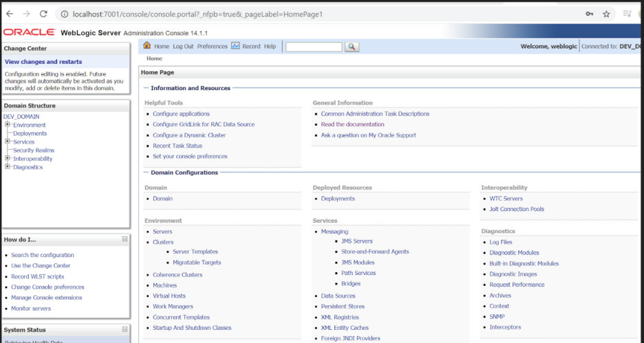
Task: Expand the Environment tree node
Action: tap(8, 124)
